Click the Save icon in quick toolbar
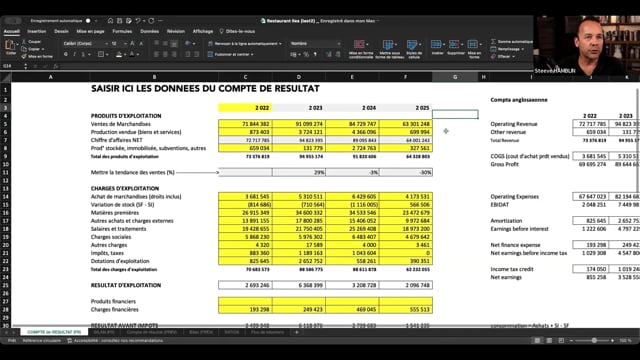 (120, 21)
